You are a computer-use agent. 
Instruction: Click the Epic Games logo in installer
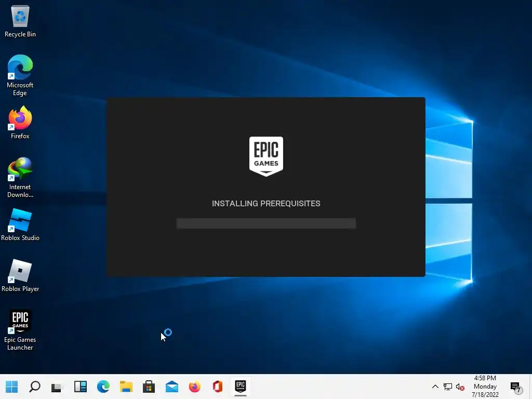pyautogui.click(x=266, y=156)
